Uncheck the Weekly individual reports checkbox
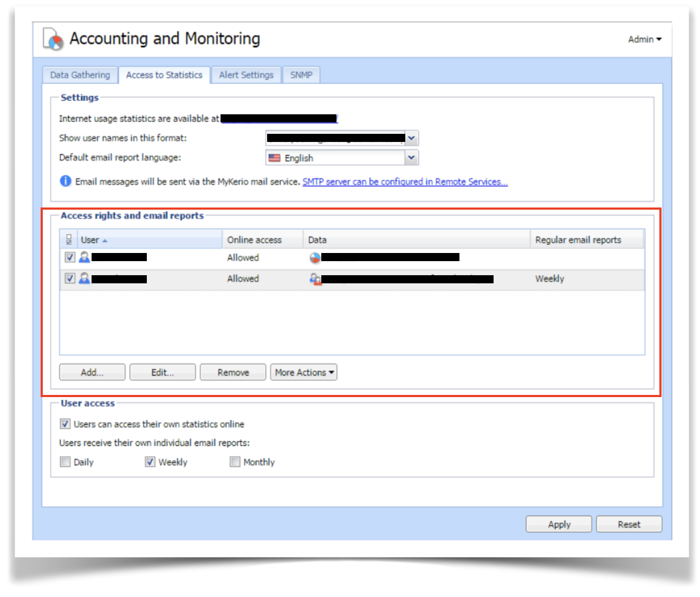The image size is (700, 597). [x=150, y=462]
